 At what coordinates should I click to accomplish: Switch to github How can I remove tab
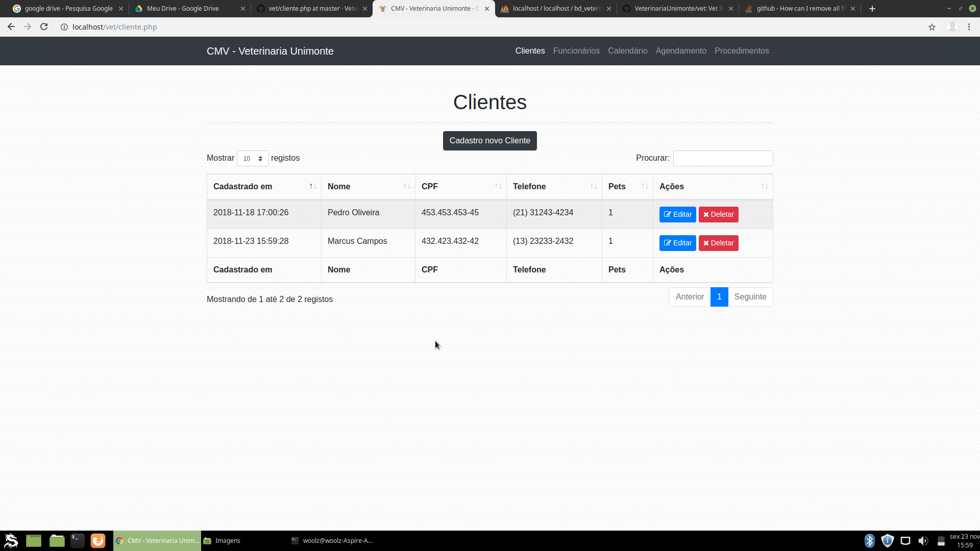(800, 9)
